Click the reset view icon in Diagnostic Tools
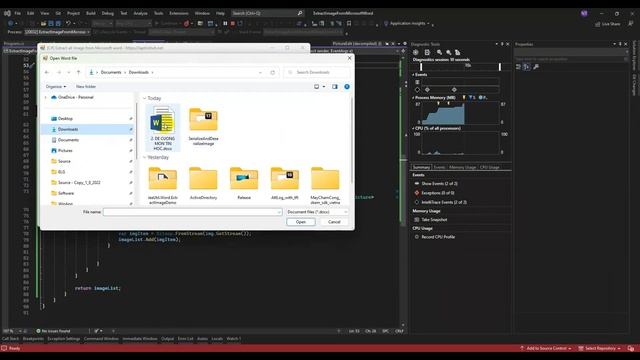Image resolution: width=640 pixels, height=360 pixels. click(x=458, y=52)
